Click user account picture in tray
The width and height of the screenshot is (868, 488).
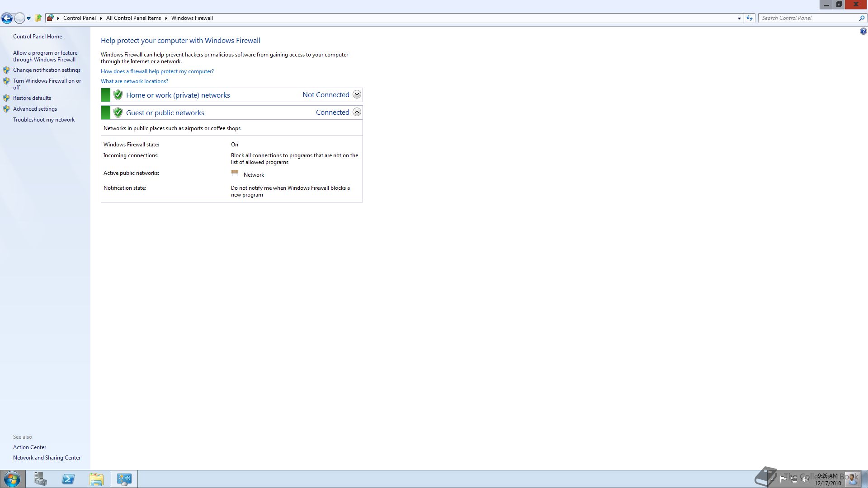(852, 479)
